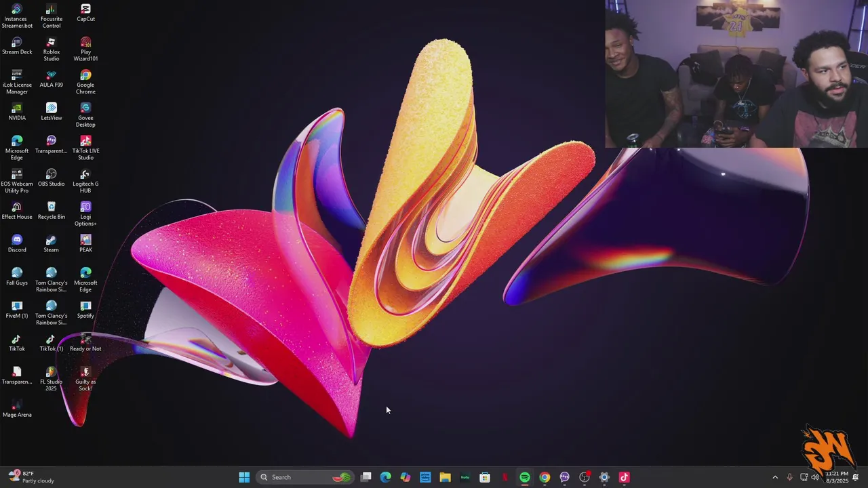Open the volume control tray icon
The width and height of the screenshot is (868, 488).
[x=815, y=477]
